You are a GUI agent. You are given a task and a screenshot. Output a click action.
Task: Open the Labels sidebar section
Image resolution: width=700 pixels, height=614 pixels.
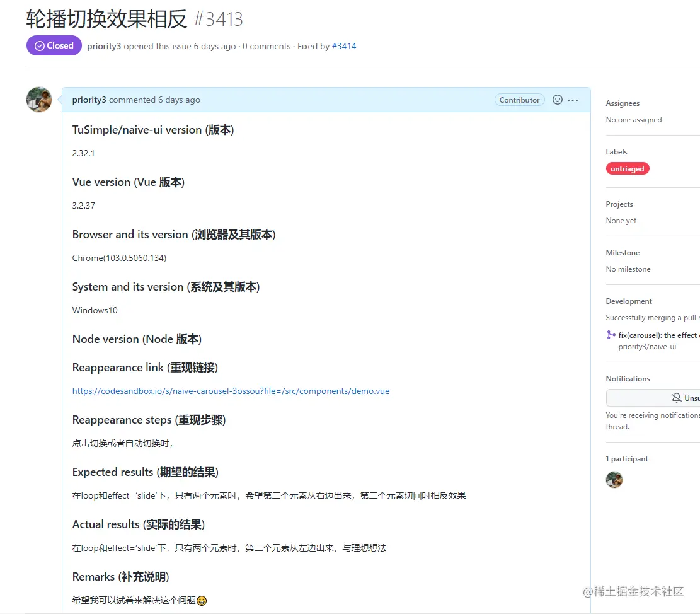coord(616,152)
